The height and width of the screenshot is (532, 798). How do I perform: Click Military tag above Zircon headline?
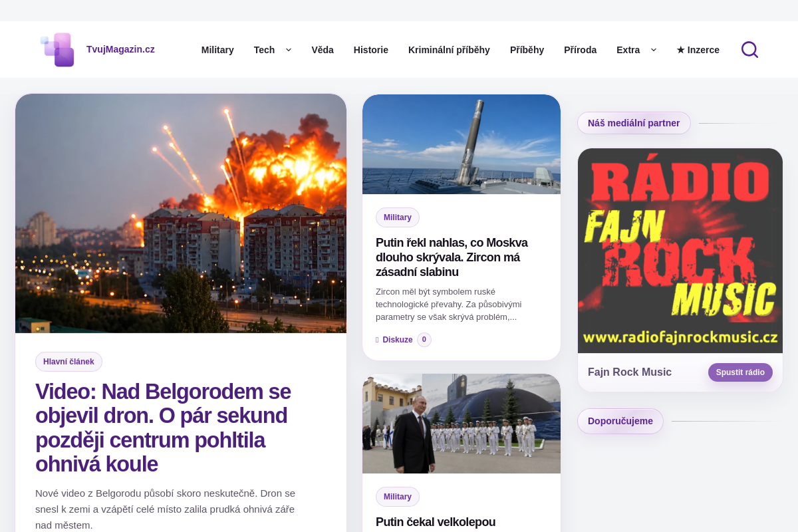(x=398, y=217)
